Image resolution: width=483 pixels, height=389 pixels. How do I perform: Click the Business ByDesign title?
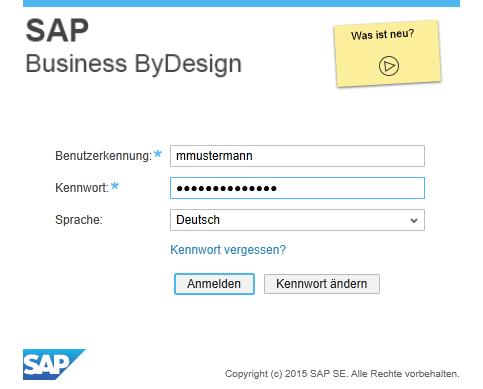pyautogui.click(x=133, y=64)
